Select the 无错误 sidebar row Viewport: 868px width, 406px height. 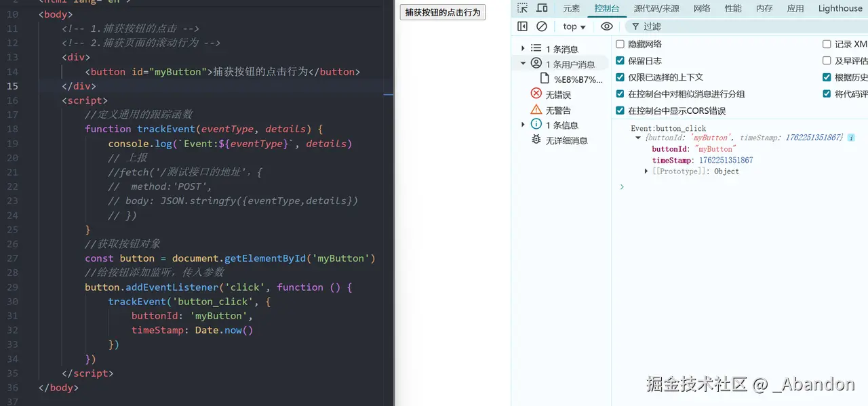tap(560, 94)
